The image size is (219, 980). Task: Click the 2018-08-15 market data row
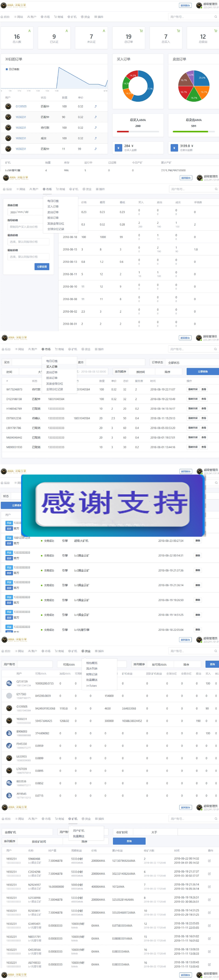click(139, 250)
